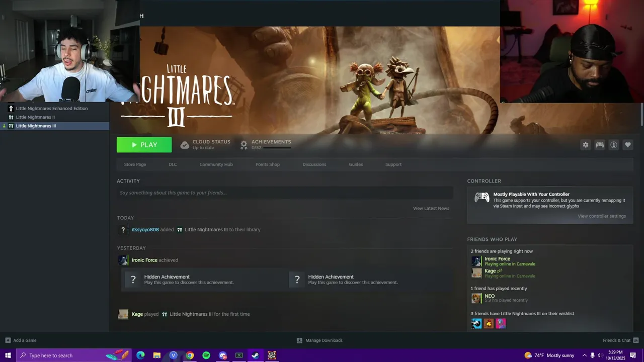Click Ironic Force name in activity feed
The image size is (644, 362).
click(144, 260)
